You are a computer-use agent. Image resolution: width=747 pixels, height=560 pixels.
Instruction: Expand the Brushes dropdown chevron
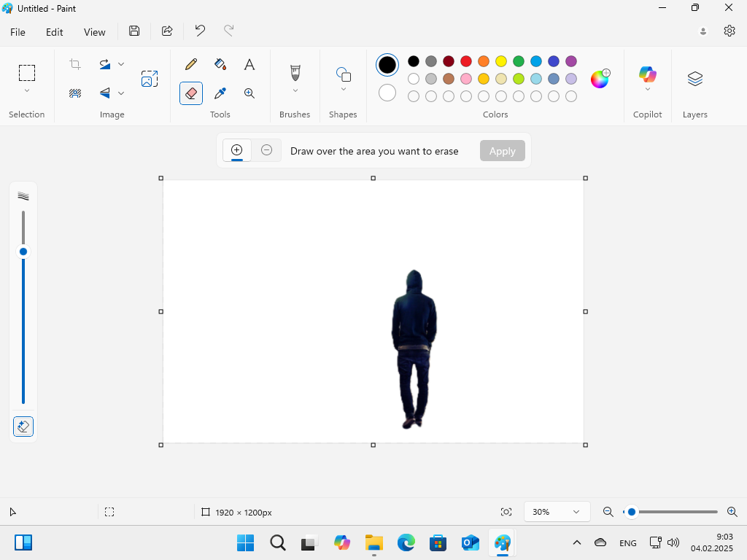pos(295,90)
